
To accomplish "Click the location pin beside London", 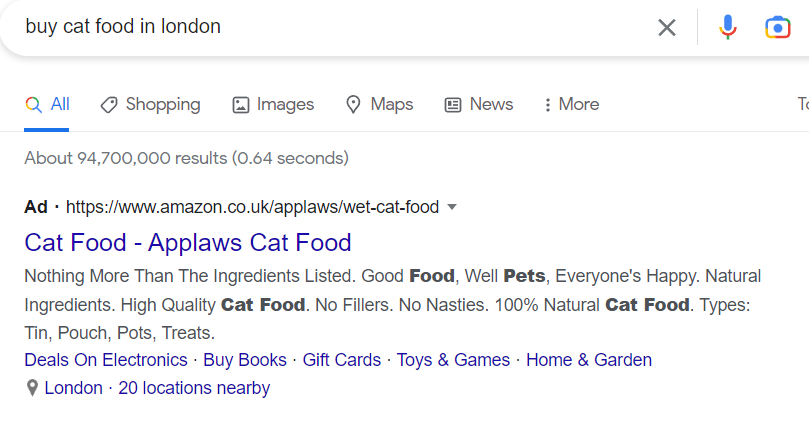I will [32, 388].
